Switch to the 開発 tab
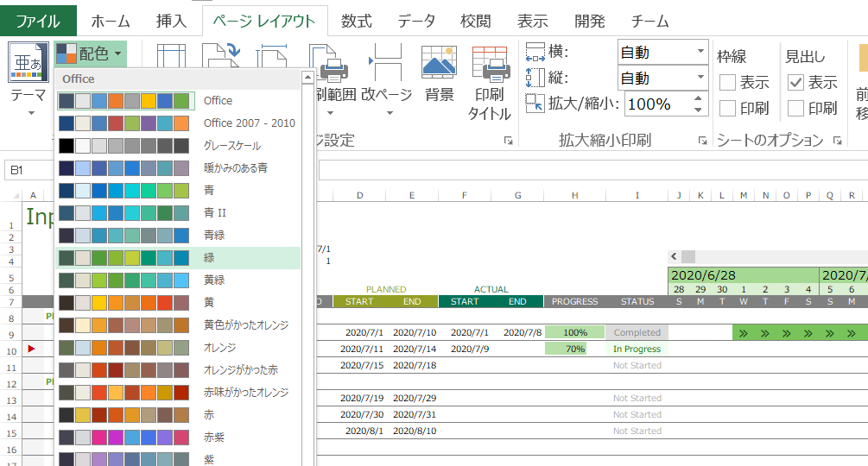This screenshot has width=868, height=466. point(590,21)
